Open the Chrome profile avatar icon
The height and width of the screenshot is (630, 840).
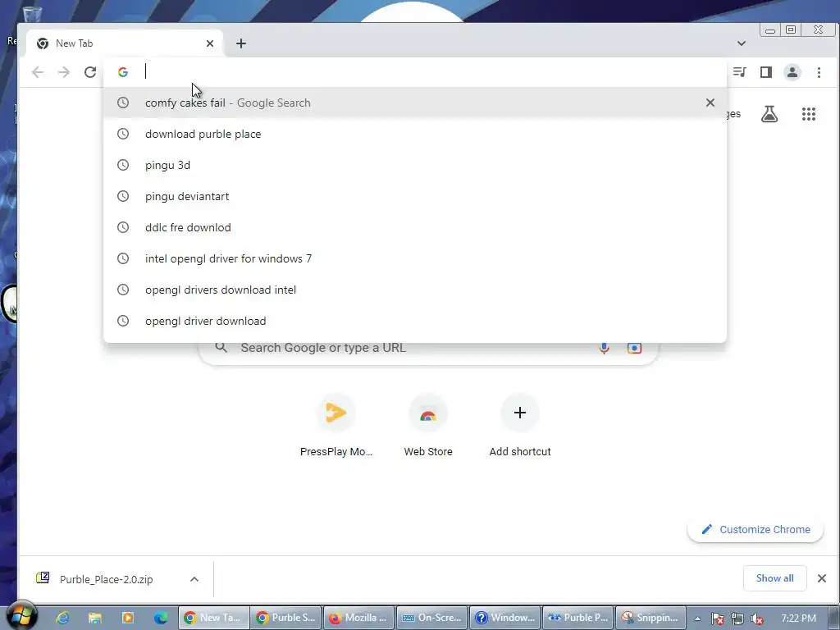click(x=792, y=72)
